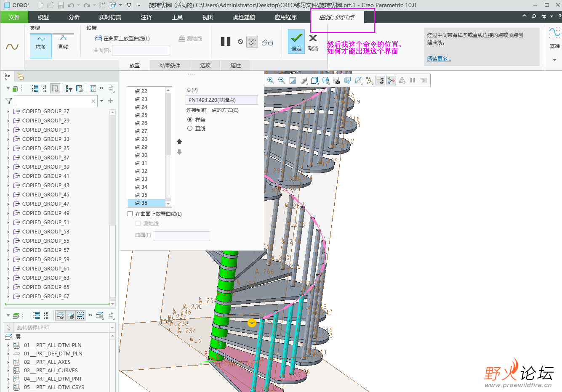The width and height of the screenshot is (562, 392).
Task: Switch to the 分析 ribbon tab
Action: pos(74,17)
